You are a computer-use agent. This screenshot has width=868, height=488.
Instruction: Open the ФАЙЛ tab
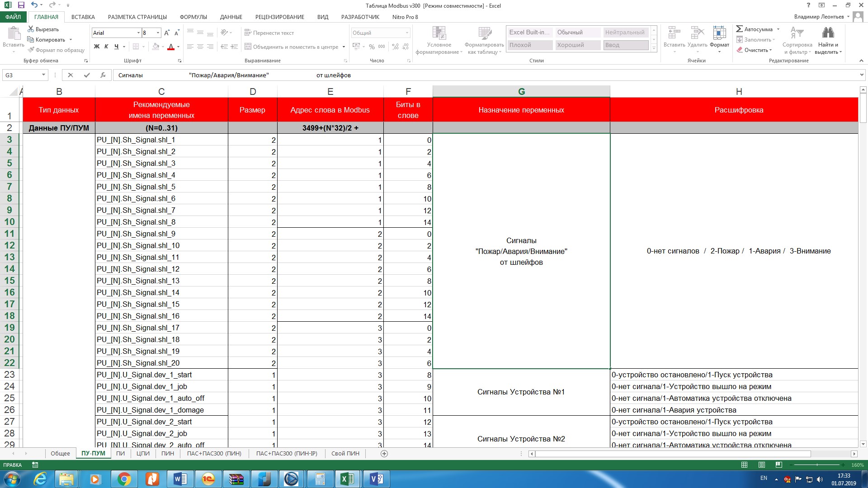pos(14,17)
